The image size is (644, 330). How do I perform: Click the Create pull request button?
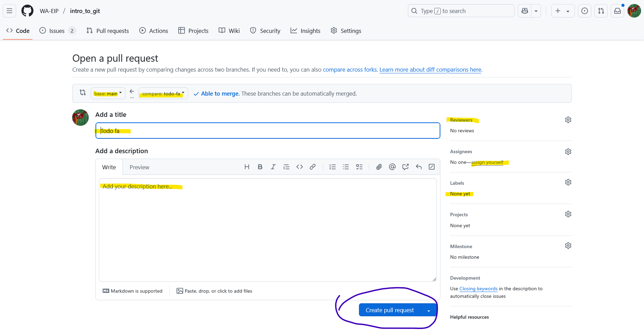click(389, 310)
